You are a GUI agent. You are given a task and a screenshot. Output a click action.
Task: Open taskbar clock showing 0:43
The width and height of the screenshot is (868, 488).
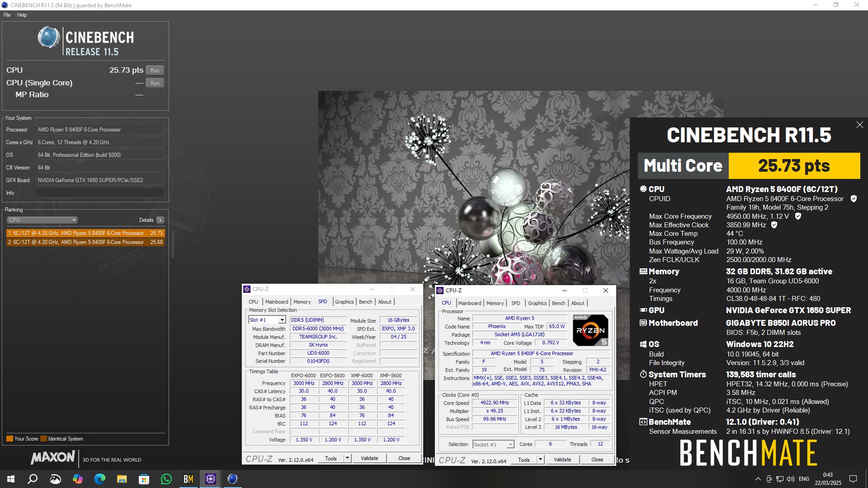point(828,479)
